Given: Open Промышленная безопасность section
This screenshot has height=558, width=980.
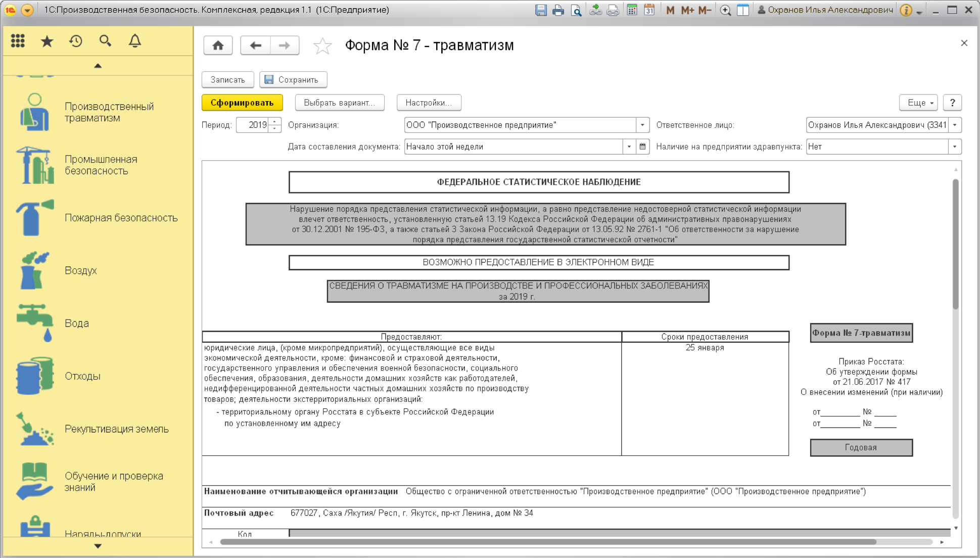Looking at the screenshot, I should point(98,165).
